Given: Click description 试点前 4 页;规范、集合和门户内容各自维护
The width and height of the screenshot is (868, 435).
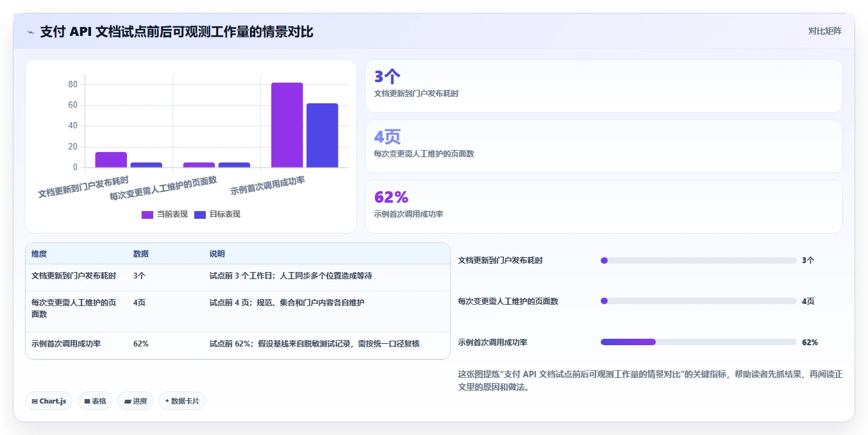Looking at the screenshot, I should tap(287, 303).
